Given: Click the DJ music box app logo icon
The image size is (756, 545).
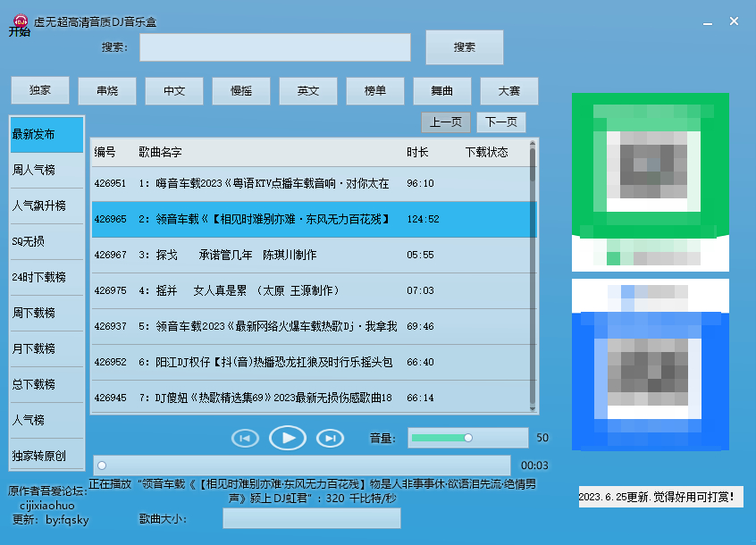Looking at the screenshot, I should coord(21,21).
